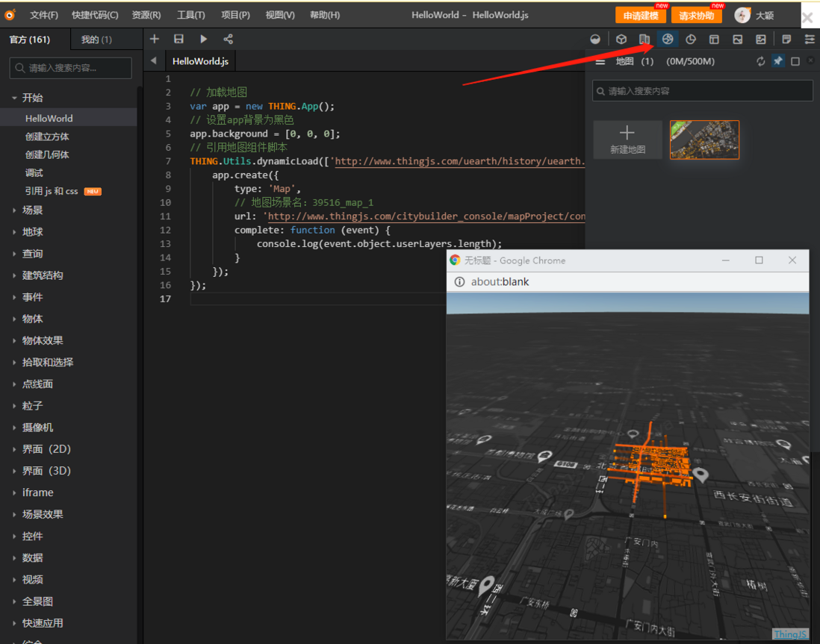Viewport: 820px width, 644px height.
Task: Open the 工具(T) menu
Action: tap(191, 15)
